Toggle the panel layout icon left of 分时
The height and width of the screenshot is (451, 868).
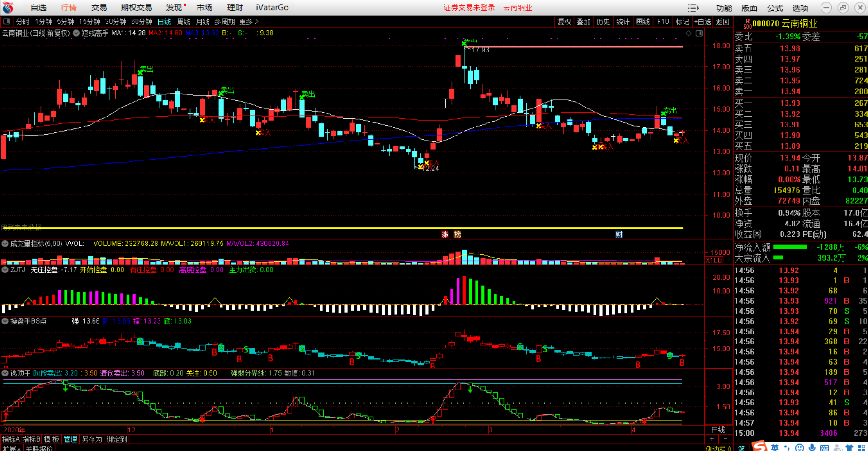click(7, 21)
